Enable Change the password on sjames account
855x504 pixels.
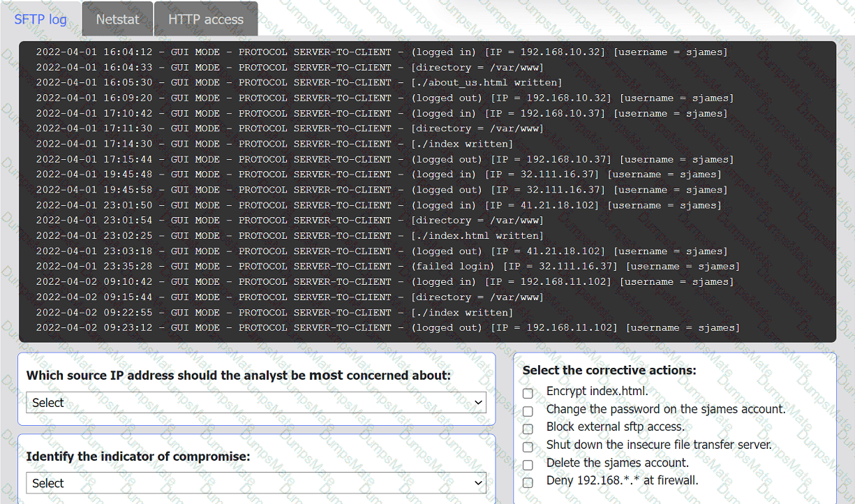point(528,411)
